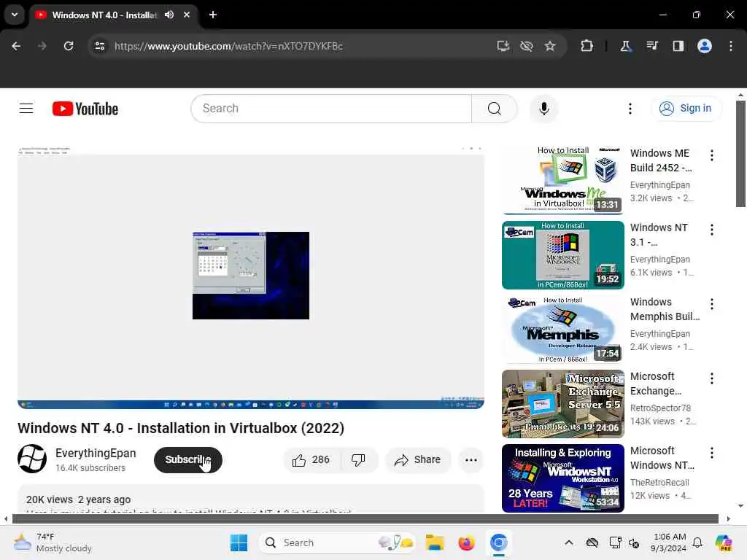
Task: Search with voice microphone button
Action: (x=544, y=109)
